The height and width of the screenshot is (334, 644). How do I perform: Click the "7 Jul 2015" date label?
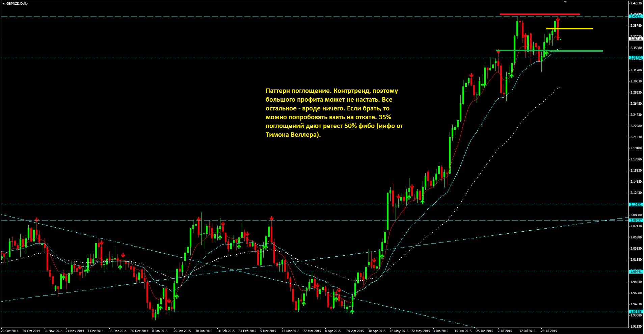pos(505,331)
